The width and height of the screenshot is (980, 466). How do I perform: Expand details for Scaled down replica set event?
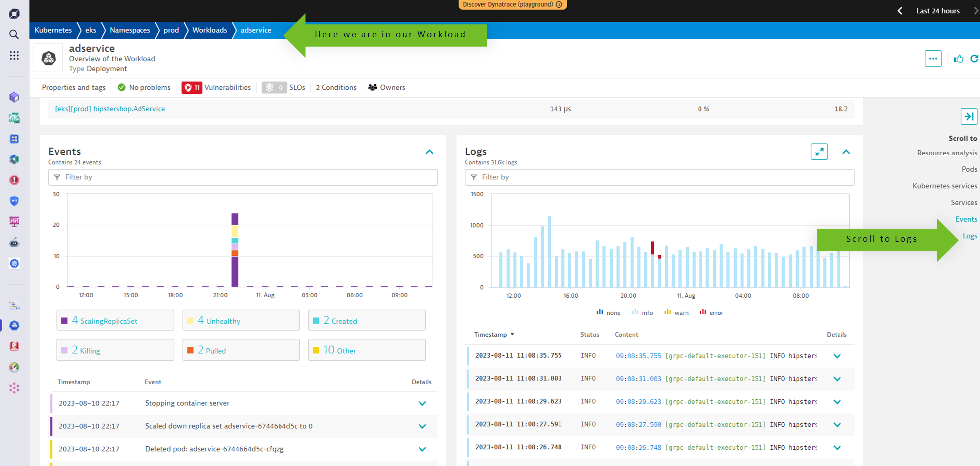pos(422,426)
